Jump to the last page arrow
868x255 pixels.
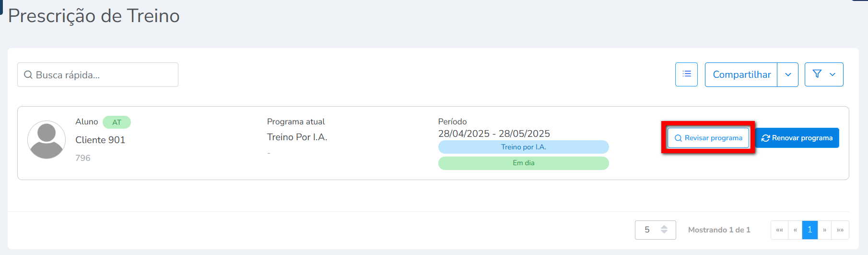point(840,230)
